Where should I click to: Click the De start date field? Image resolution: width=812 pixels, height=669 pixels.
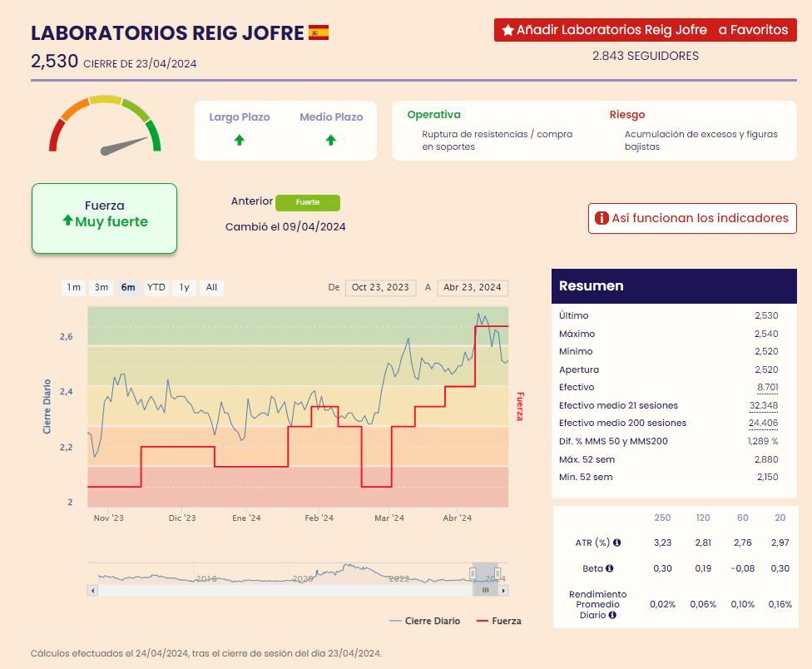(381, 287)
